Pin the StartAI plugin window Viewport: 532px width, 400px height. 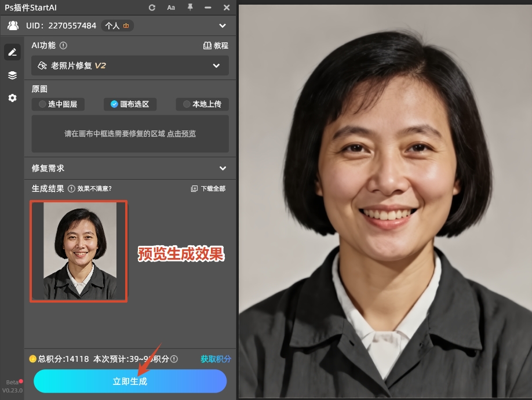[x=190, y=8]
